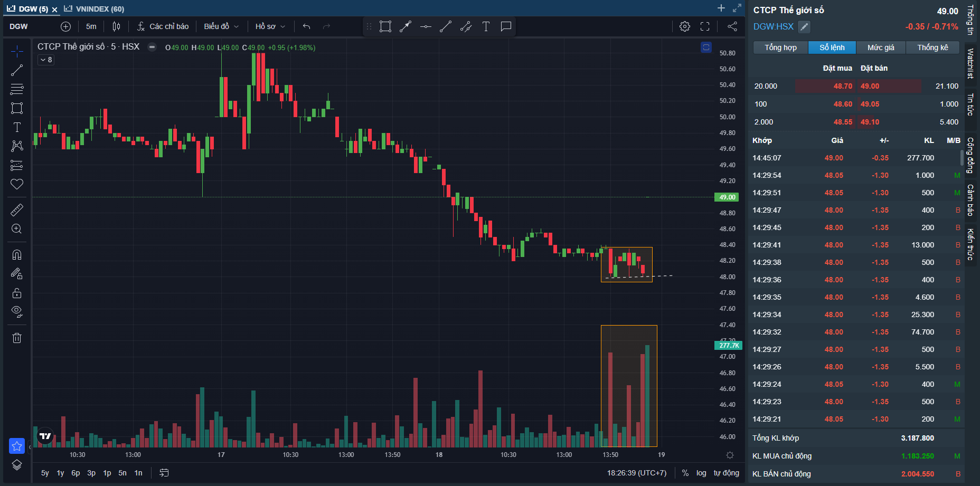Delete all drawings with the trash icon
The height and width of the screenshot is (486, 980).
pos(17,338)
